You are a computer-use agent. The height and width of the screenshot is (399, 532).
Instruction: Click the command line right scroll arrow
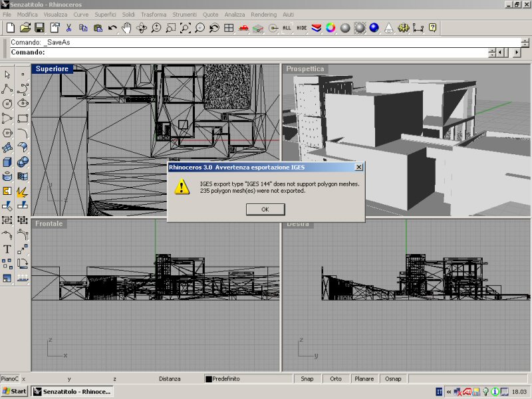pyautogui.click(x=517, y=53)
